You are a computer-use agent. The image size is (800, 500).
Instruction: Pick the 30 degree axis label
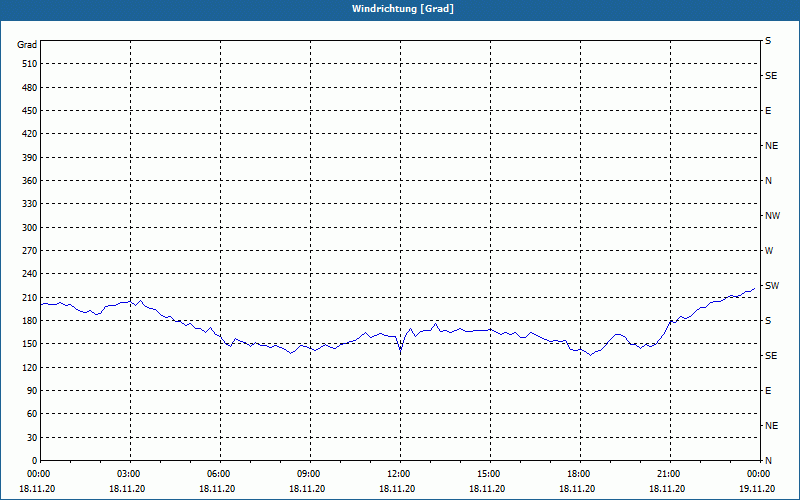[31, 438]
